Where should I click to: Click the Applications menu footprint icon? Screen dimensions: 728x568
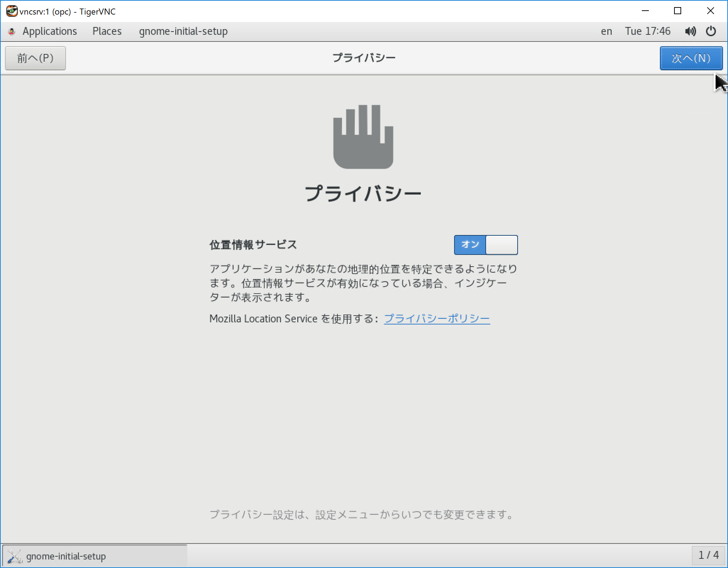click(11, 31)
